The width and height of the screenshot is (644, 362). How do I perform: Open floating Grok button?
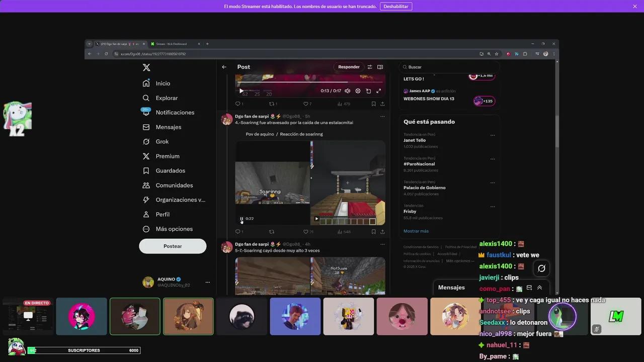[x=541, y=268]
